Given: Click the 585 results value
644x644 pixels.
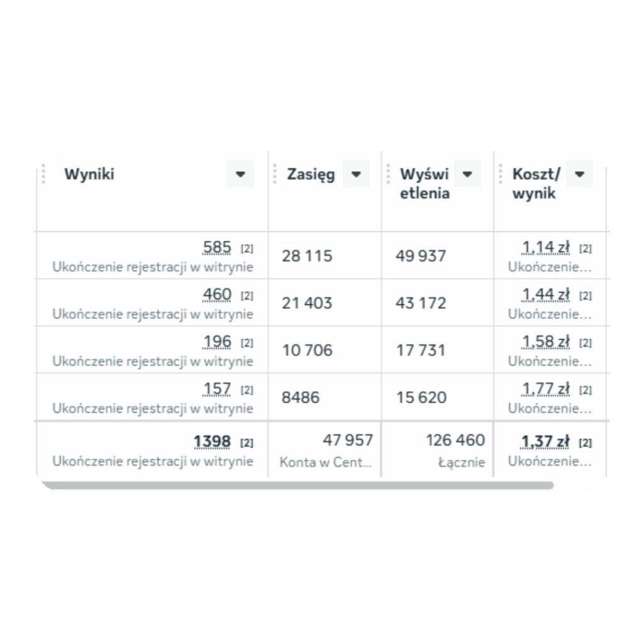Looking at the screenshot, I should [x=217, y=248].
